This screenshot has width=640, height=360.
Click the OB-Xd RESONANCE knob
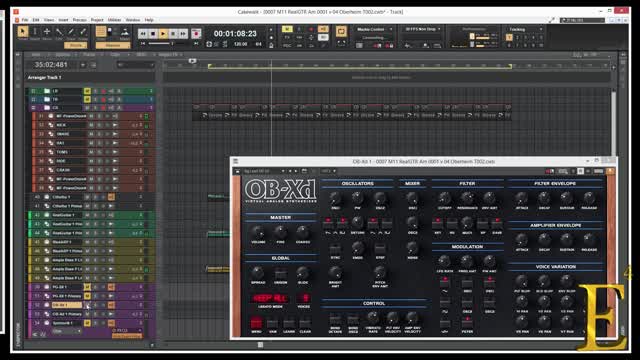[x=467, y=198]
